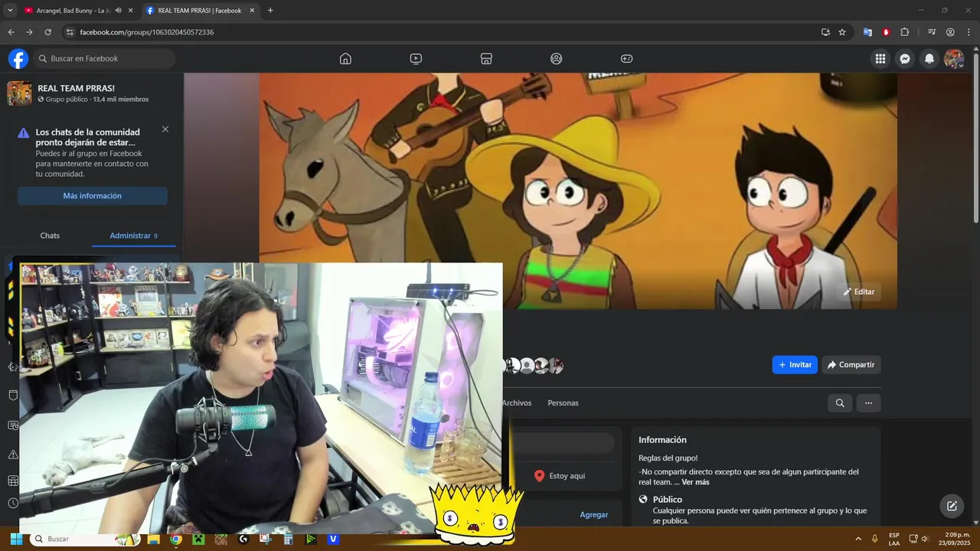Select the REAL TEAM PRRAS! Facebook tab
This screenshot has width=980, height=551.
[199, 11]
